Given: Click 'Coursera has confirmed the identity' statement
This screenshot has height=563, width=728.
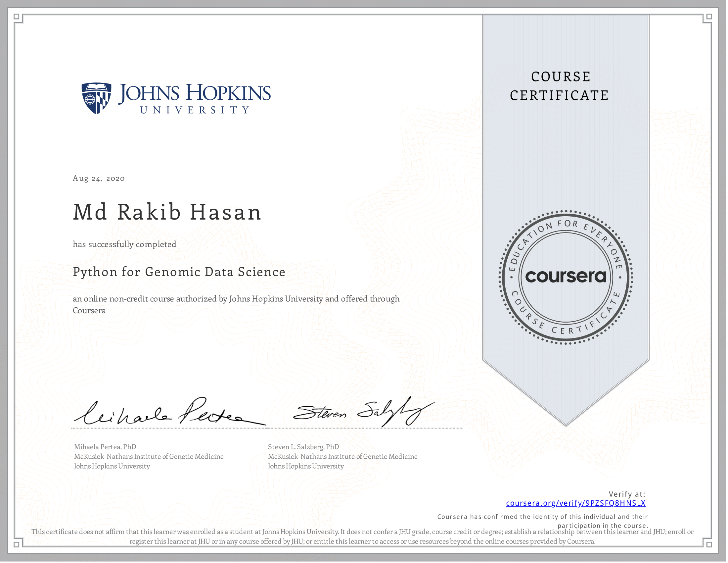Looking at the screenshot, I should pos(543,521).
